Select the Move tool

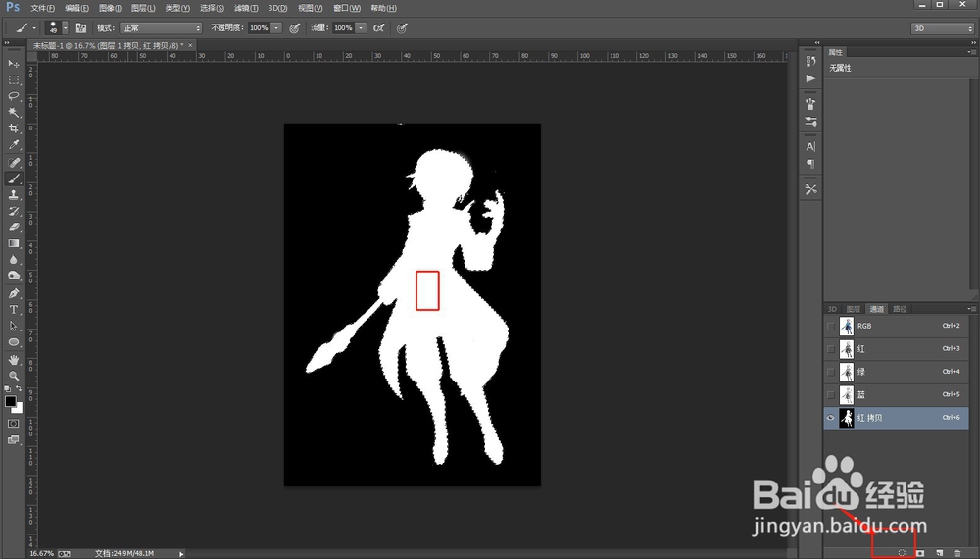[x=13, y=63]
